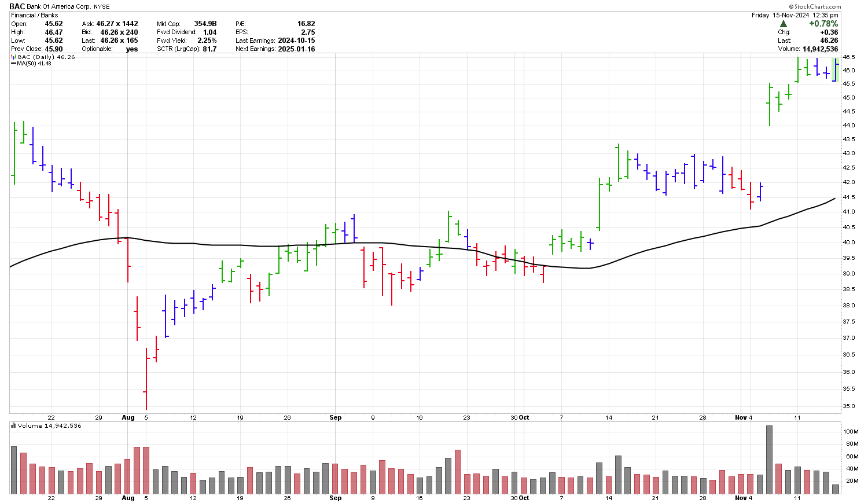Click the Sep label on the bottom date axis
Viewport: 868px width, 503px height.
[x=335, y=498]
